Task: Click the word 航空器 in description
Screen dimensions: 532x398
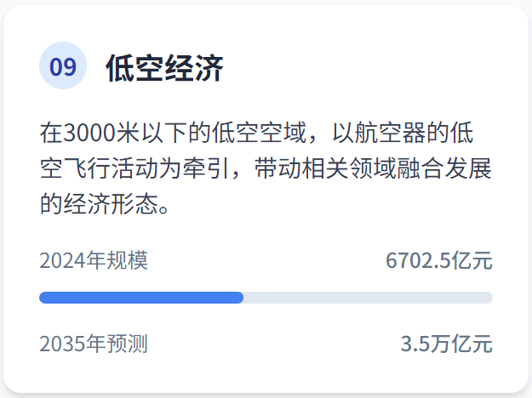Action: point(390,132)
